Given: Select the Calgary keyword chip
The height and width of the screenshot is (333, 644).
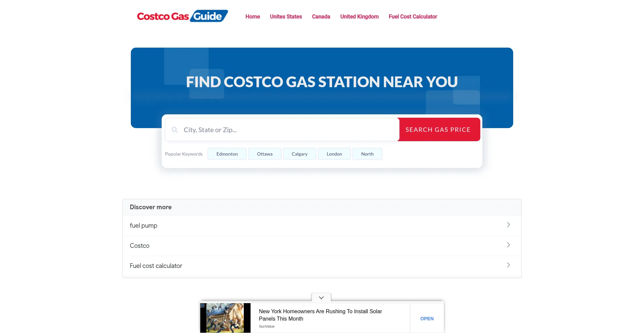Looking at the screenshot, I should point(300,154).
